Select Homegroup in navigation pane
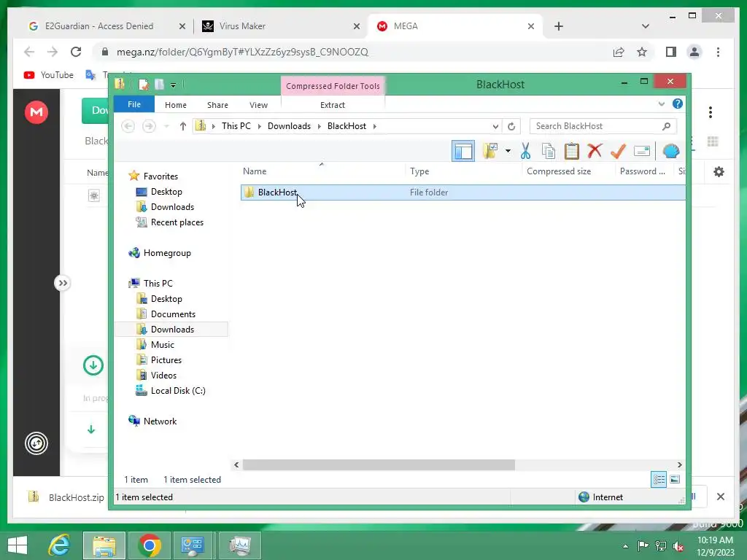 point(167,253)
